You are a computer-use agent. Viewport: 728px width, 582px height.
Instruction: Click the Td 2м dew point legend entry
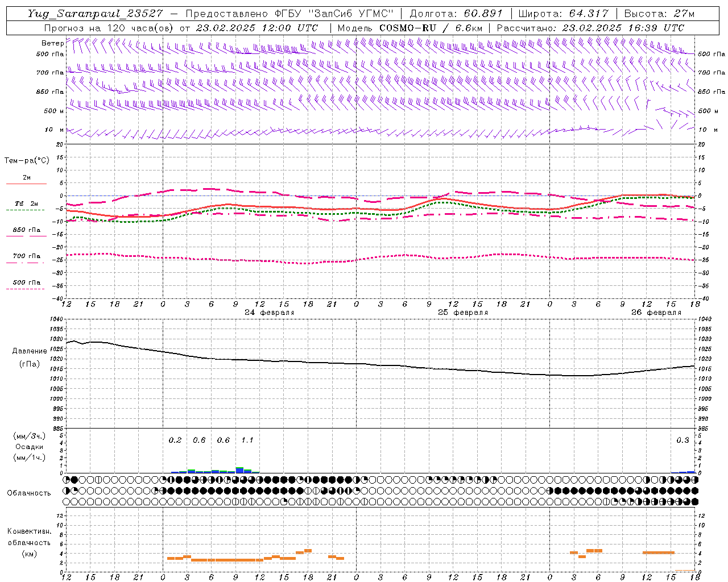point(27,203)
